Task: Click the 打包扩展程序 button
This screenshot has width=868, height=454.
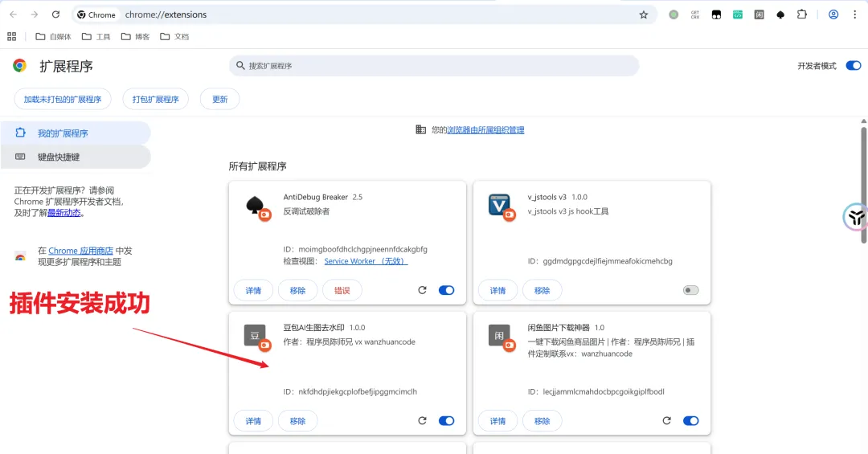Action: [x=156, y=99]
